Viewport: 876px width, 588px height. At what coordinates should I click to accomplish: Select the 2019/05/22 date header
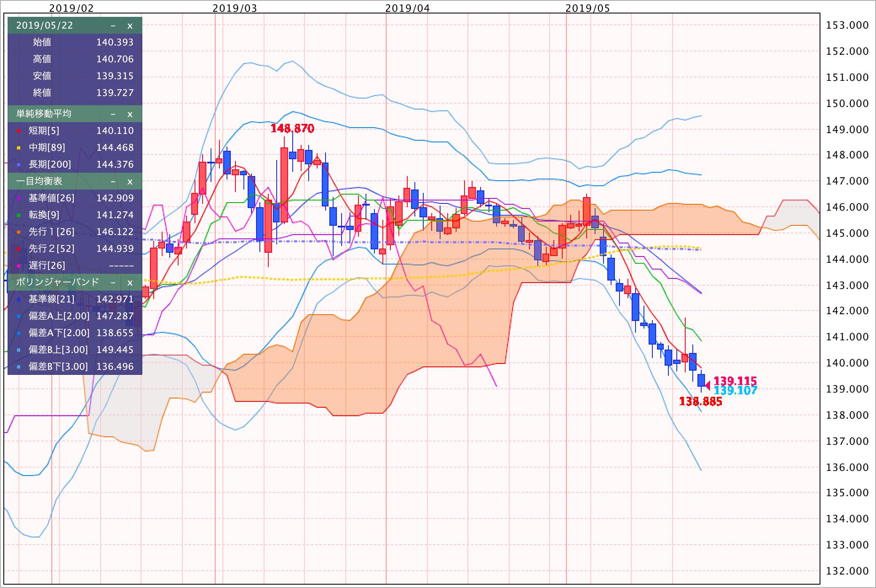tap(44, 26)
